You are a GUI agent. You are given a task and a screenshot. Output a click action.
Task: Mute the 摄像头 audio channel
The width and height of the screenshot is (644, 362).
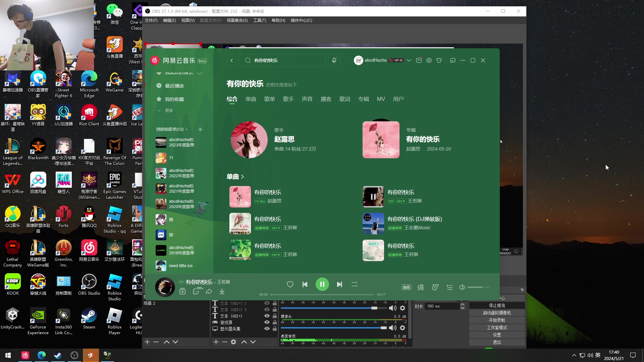point(392,328)
